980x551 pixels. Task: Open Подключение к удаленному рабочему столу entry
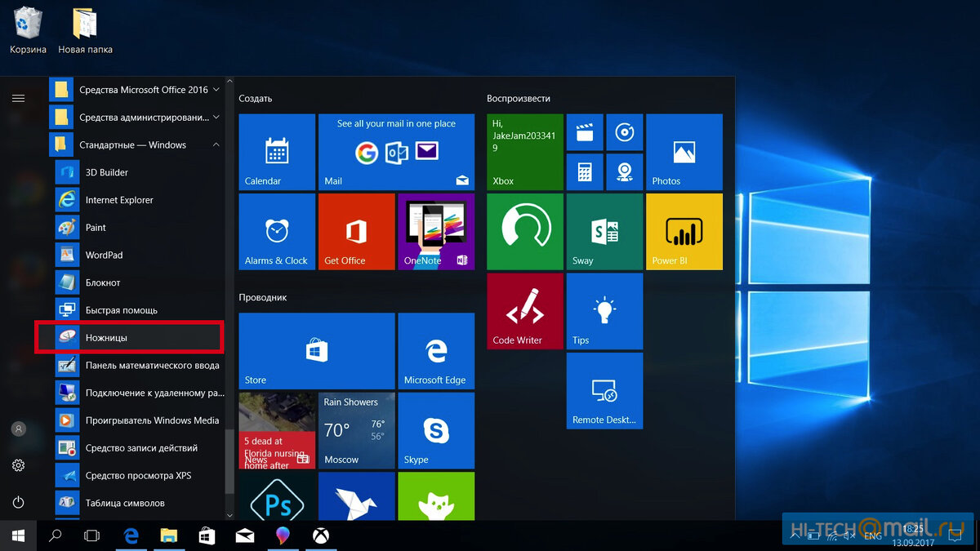click(137, 393)
